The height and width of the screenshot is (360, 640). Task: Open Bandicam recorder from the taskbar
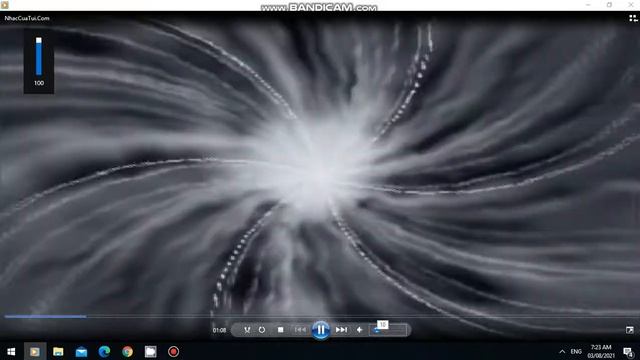[x=173, y=351]
